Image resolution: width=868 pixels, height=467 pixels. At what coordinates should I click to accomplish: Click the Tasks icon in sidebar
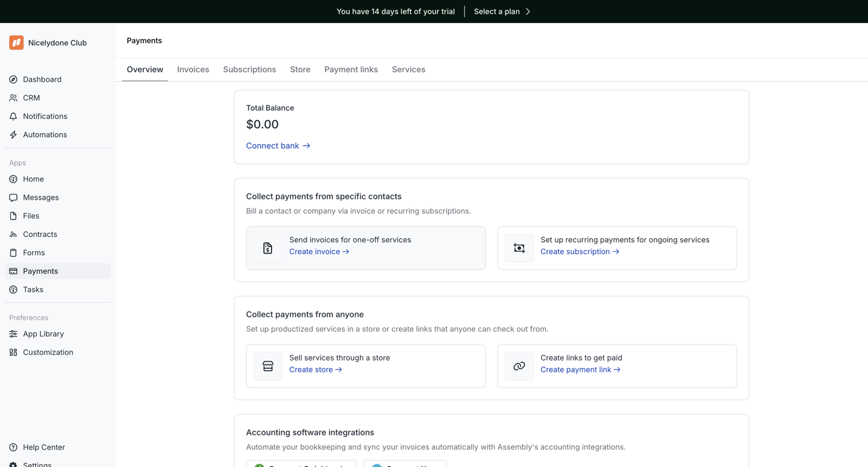click(13, 289)
